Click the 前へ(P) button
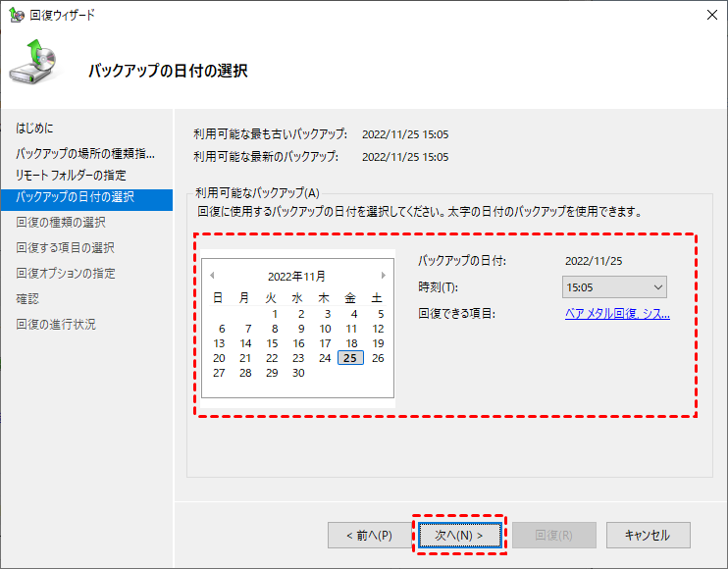Image resolution: width=728 pixels, height=569 pixels. 369,536
